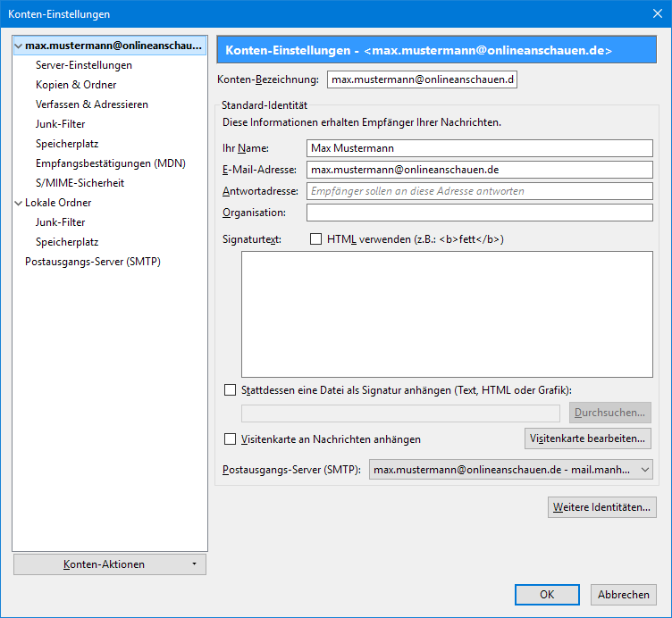Screen dimensions: 672x618
Task: Toggle 'Visitenkarte an Nachrichten anhängen' checkbox
Action: 231,439
